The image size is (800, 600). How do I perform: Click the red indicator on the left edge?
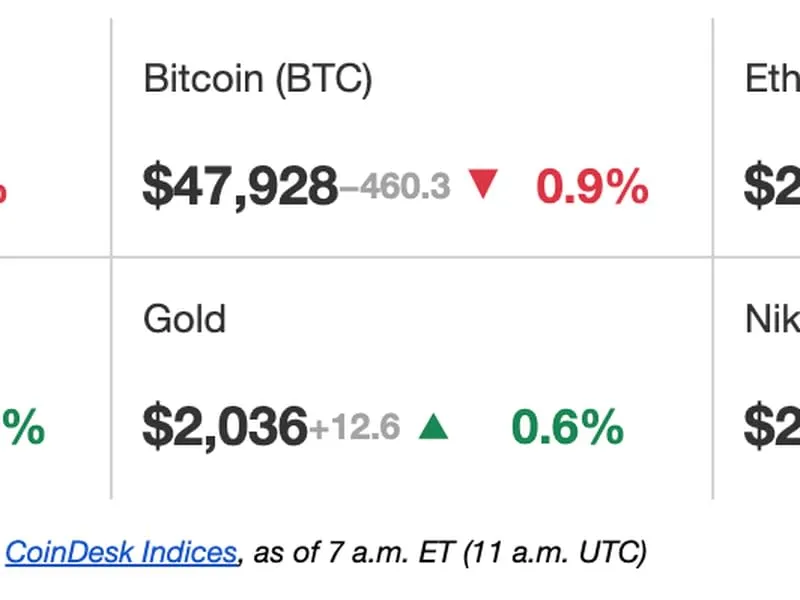coord(5,190)
